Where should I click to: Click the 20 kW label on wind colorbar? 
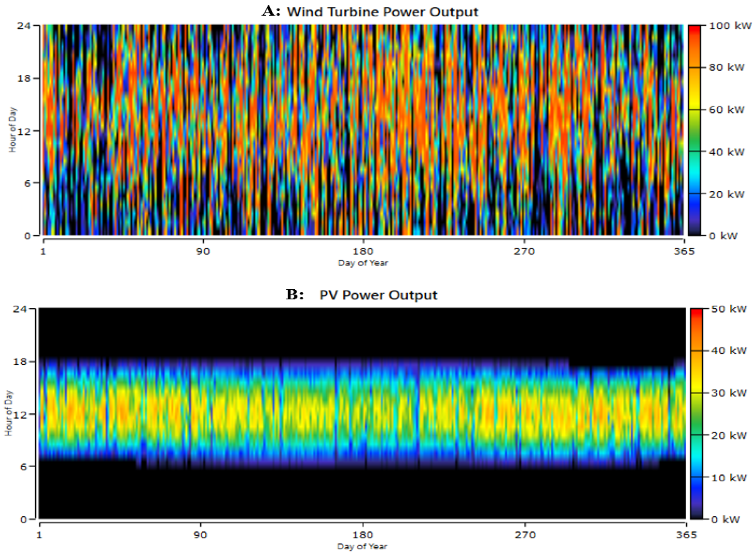tap(726, 194)
